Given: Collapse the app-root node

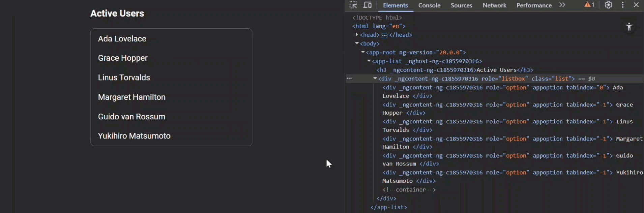Looking at the screenshot, I should pyautogui.click(x=363, y=52).
